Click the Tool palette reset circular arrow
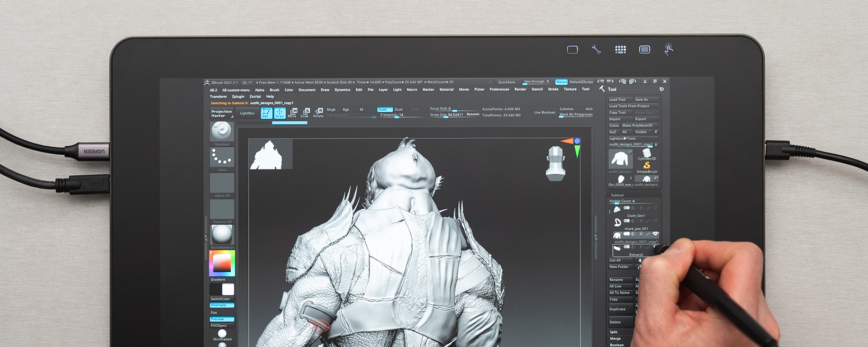The image size is (868, 347). click(662, 89)
